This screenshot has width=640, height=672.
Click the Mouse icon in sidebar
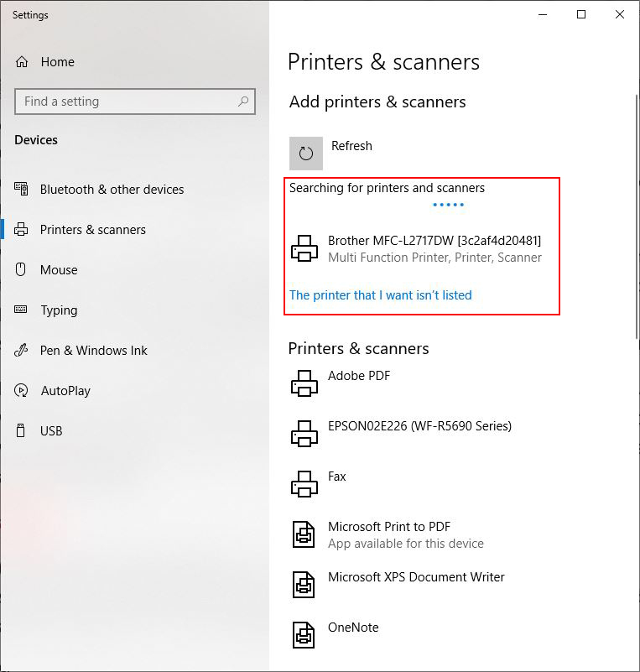[x=21, y=269]
